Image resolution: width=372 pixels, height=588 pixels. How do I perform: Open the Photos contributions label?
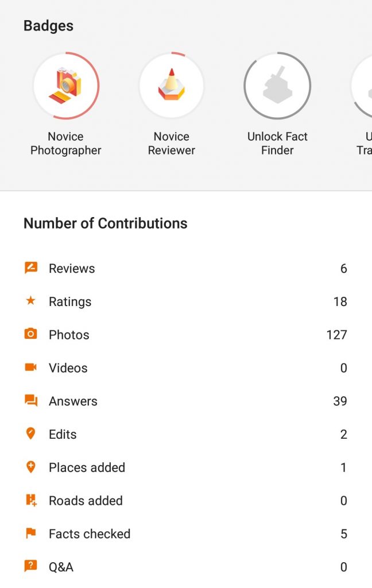coord(69,335)
